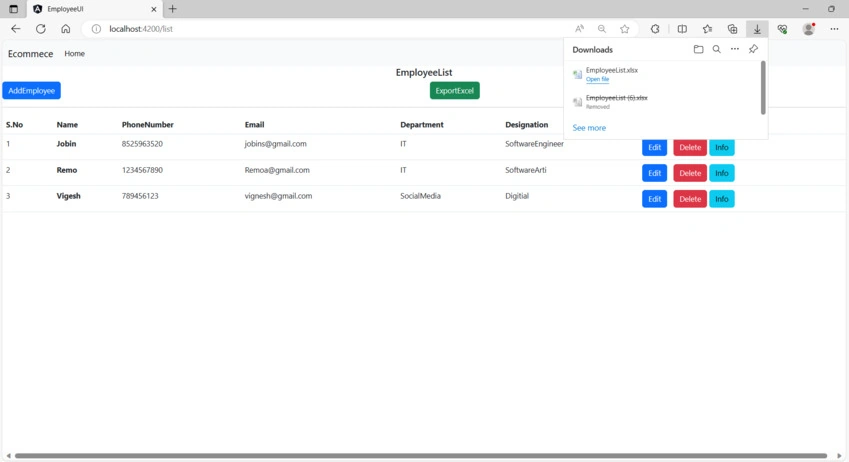The image size is (849, 462).
Task: Open Read aloud icon in address bar
Action: [x=579, y=29]
